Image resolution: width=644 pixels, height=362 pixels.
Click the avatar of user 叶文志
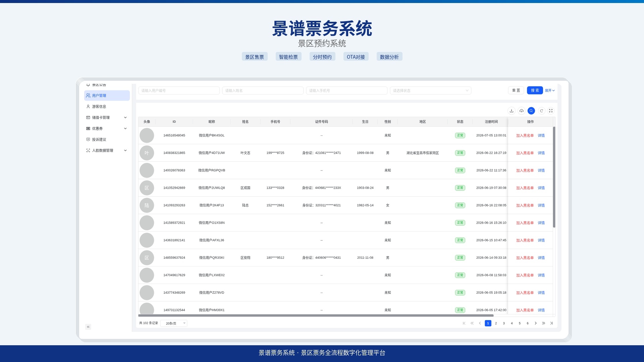click(x=147, y=153)
